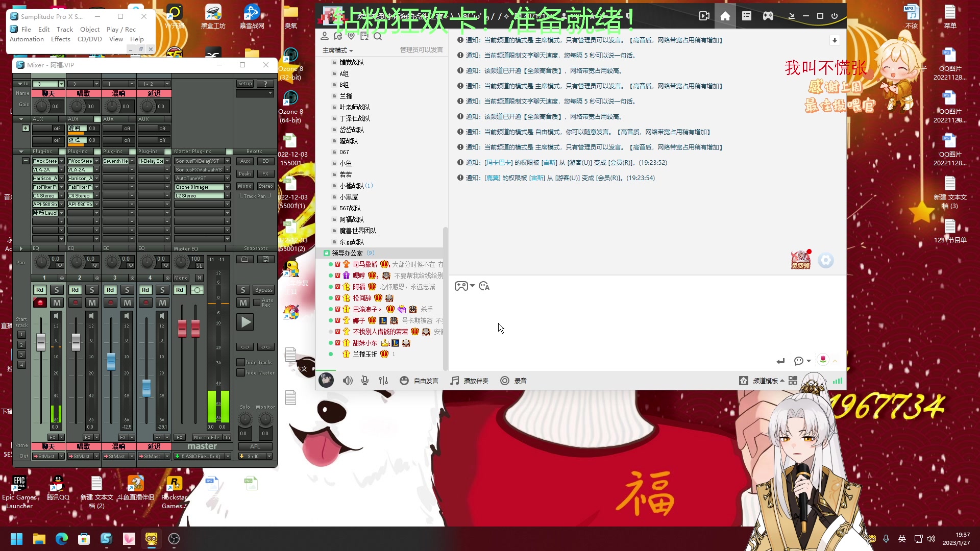The width and height of the screenshot is (980, 551).
Task: Open the CD/DVD menu in Samplitude
Action: [90, 39]
